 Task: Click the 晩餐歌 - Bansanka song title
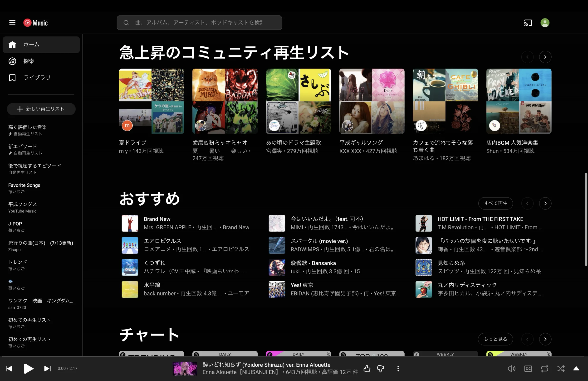(313, 263)
